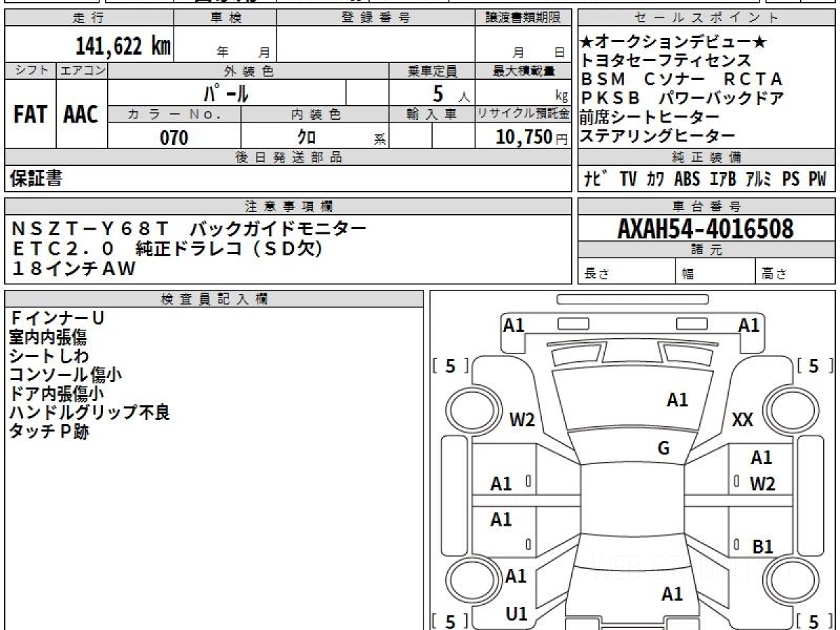840x630 pixels.
Task: Click the 内装色 header
Action: pyautogui.click(x=315, y=114)
